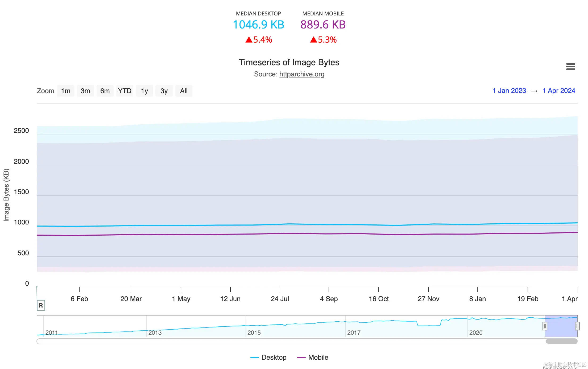Switch zoom to 3y
The image size is (588, 369).
tap(164, 91)
